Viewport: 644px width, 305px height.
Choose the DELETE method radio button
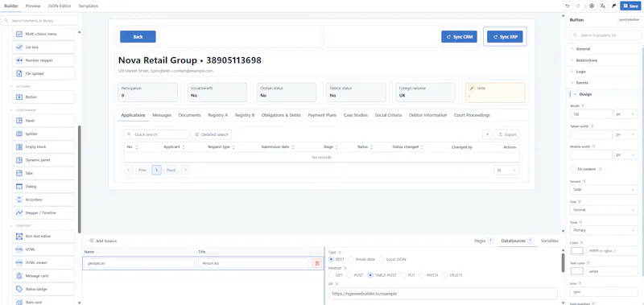pyautogui.click(x=446, y=275)
